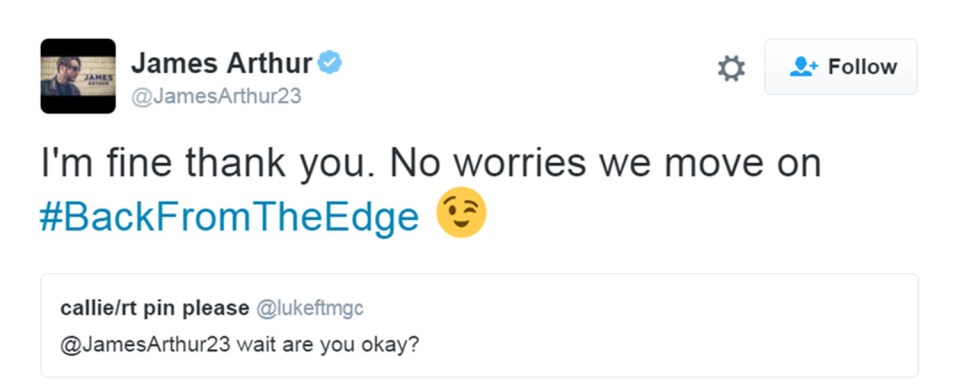Click the blue verified badge next to James Arthur
The width and height of the screenshot is (960, 392).
[330, 62]
